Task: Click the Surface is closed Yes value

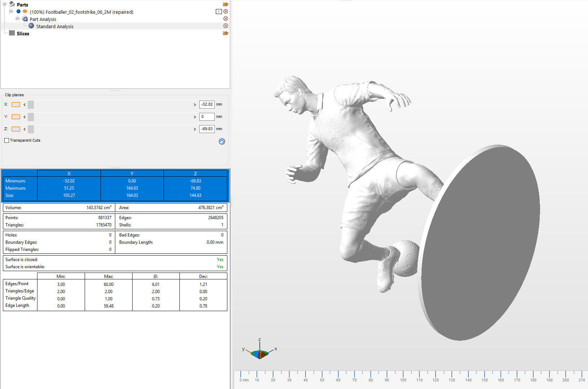Action: tap(220, 260)
